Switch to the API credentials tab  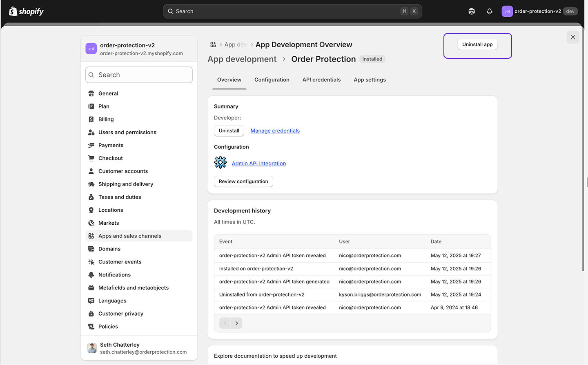321,80
